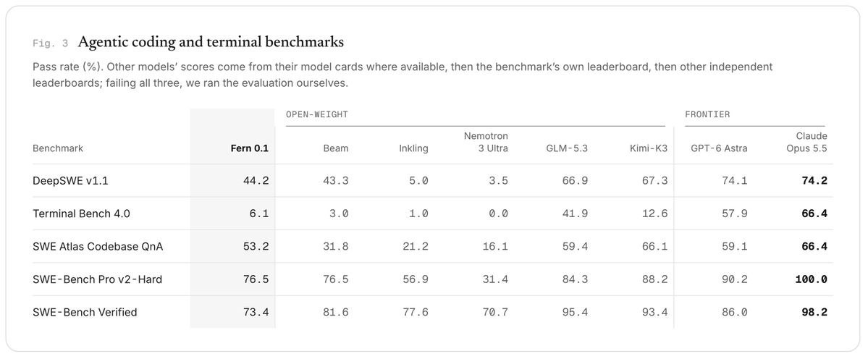Screen dimensions: 868x359
Task: Select the SWE-Bench Pro v2-Hard row label
Action: (98, 279)
